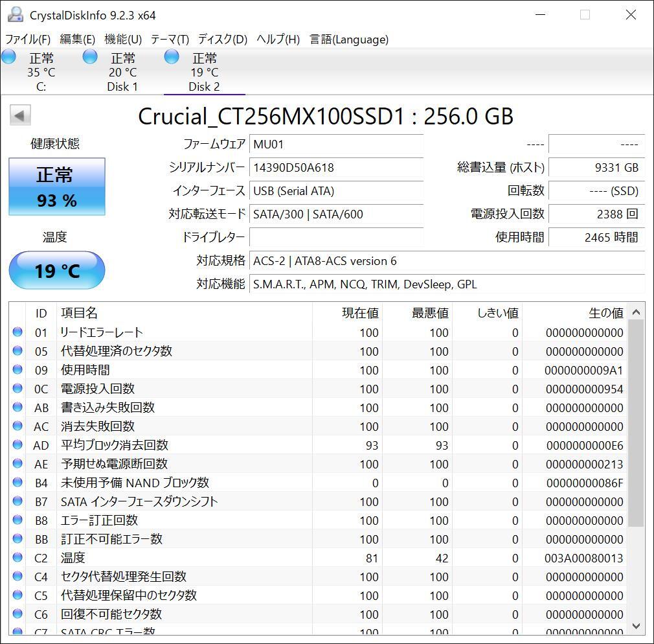This screenshot has width=654, height=644.
Task: Click the scroll up arrow in the SMART list
Action: [636, 313]
